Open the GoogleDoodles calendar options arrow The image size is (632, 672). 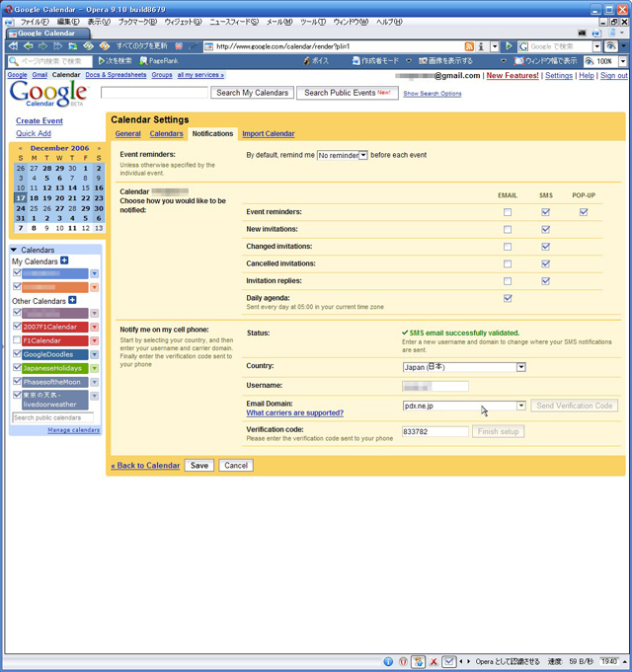95,354
